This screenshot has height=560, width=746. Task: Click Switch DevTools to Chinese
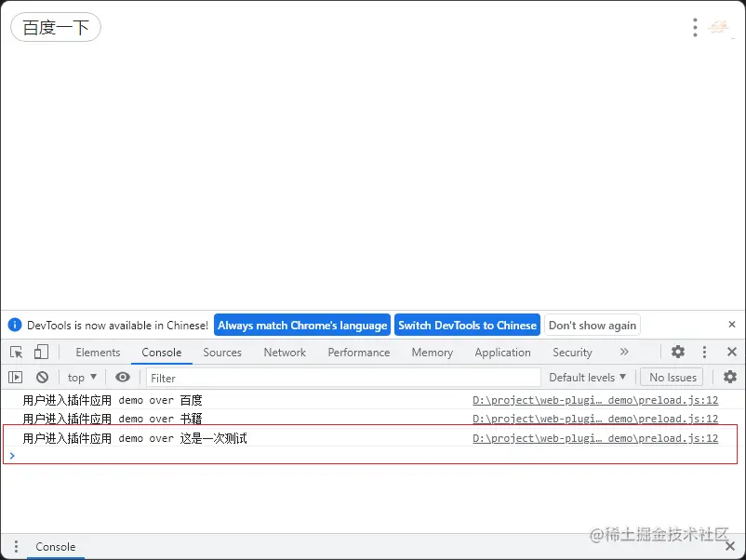pos(467,325)
